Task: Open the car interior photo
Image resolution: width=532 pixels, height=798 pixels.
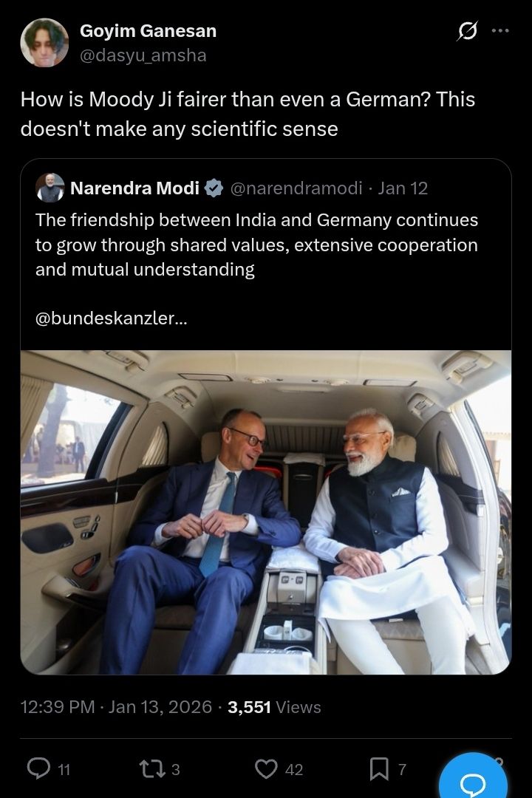Action: coord(266,511)
